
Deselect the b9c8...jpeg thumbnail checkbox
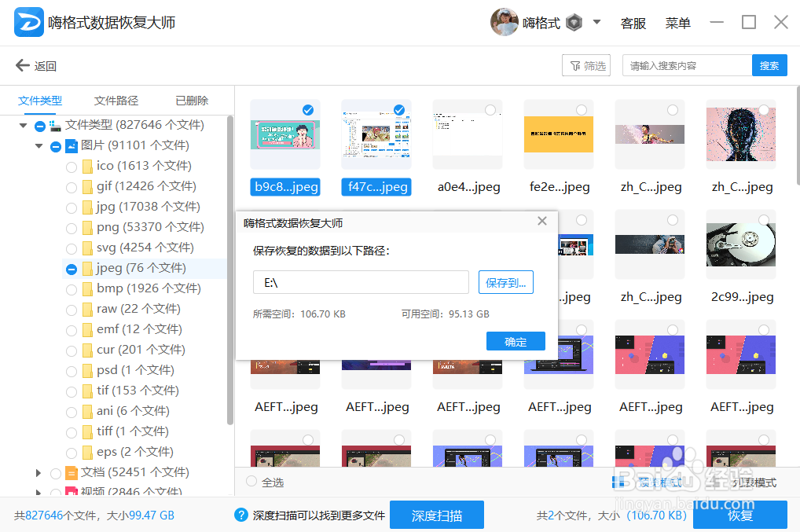coord(307,110)
